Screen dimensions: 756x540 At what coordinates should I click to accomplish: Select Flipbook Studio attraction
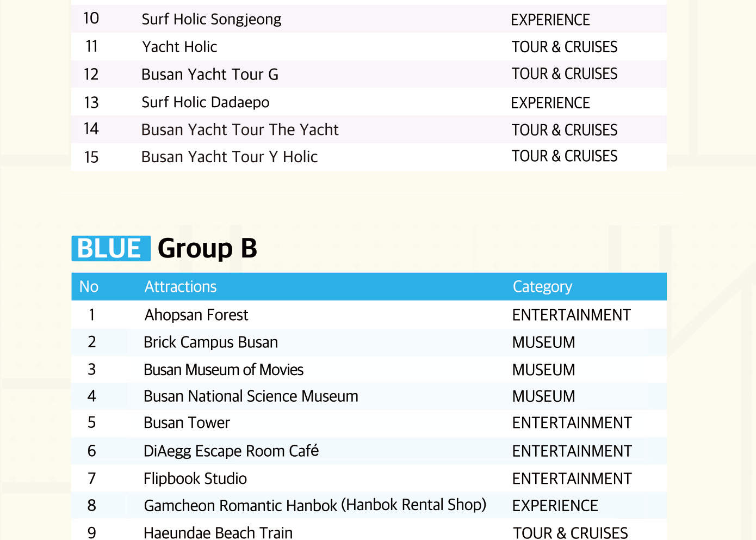click(195, 478)
